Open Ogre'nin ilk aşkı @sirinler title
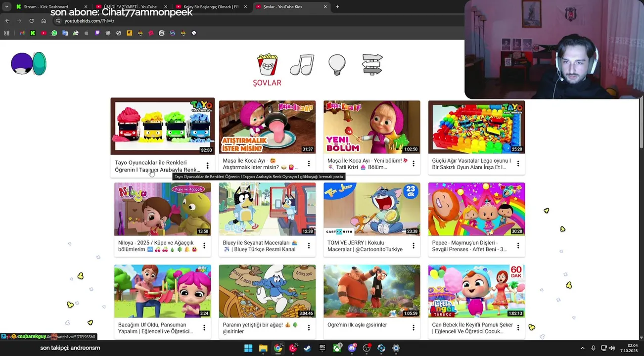 pyautogui.click(x=357, y=325)
